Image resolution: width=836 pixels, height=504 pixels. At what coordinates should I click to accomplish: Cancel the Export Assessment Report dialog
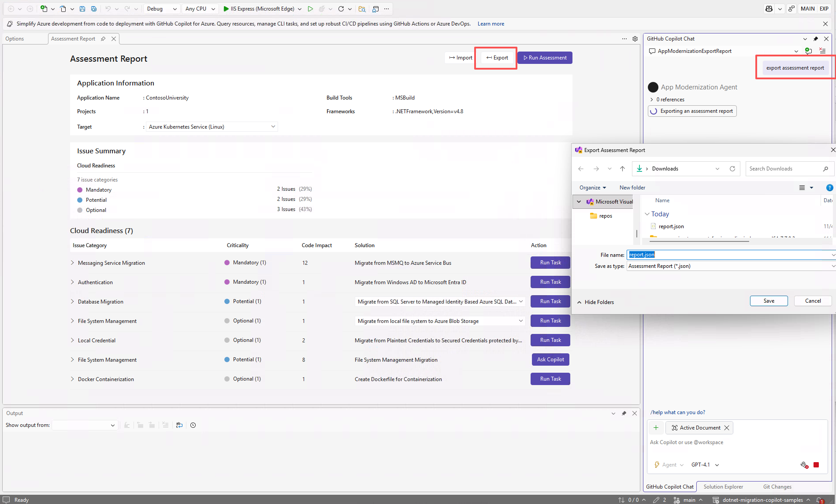(x=813, y=301)
